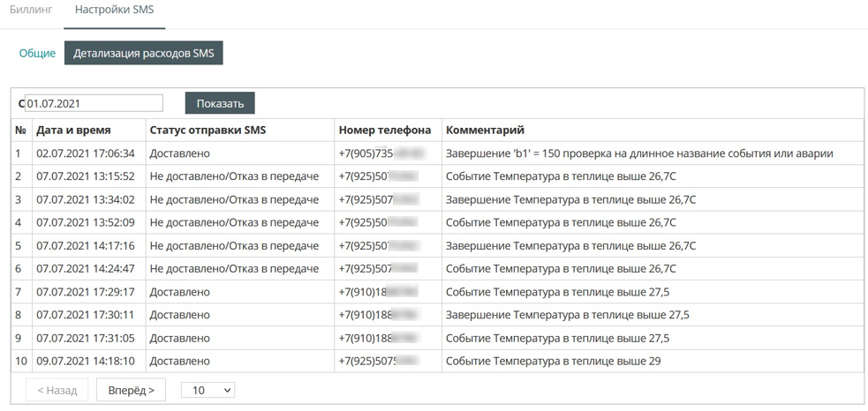Select row 1 dated 02.07.2021 17:06:34
Image resolution: width=868 pixels, height=411 pixels.
click(x=86, y=153)
